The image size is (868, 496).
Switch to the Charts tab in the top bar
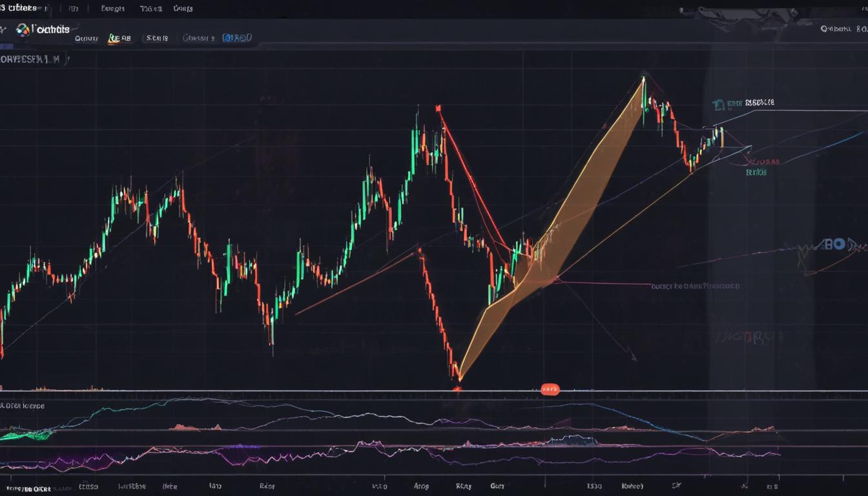(x=184, y=8)
